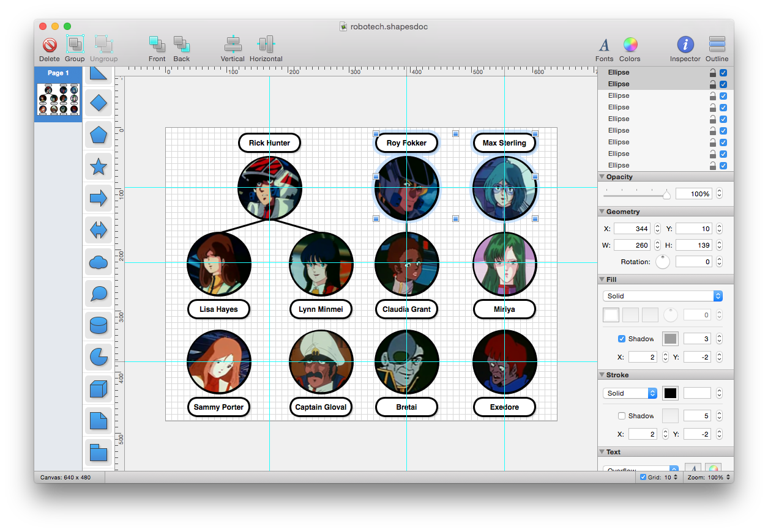Collapse the Opacity section
The image size is (768, 532).
click(602, 177)
